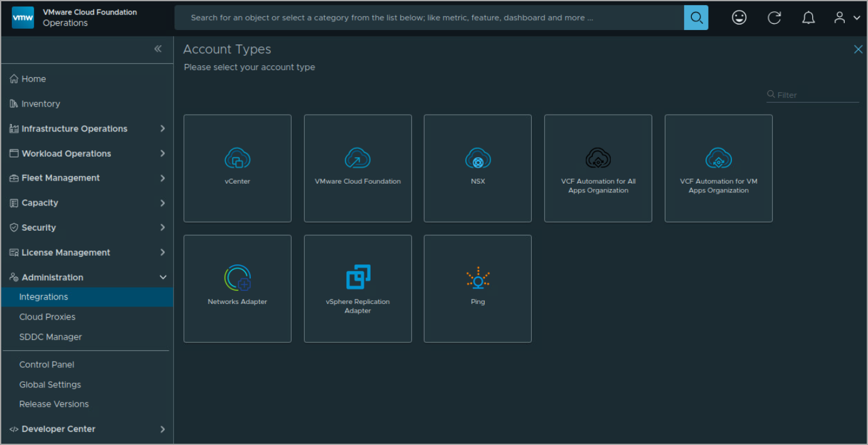Expand Security chevron
This screenshot has width=868, height=445.
(162, 228)
